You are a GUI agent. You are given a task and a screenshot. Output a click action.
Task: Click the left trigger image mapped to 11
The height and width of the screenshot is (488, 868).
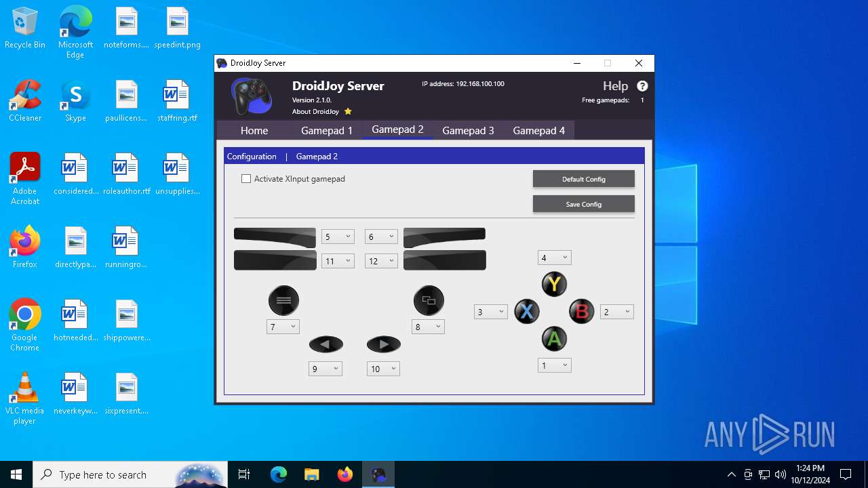pos(275,260)
